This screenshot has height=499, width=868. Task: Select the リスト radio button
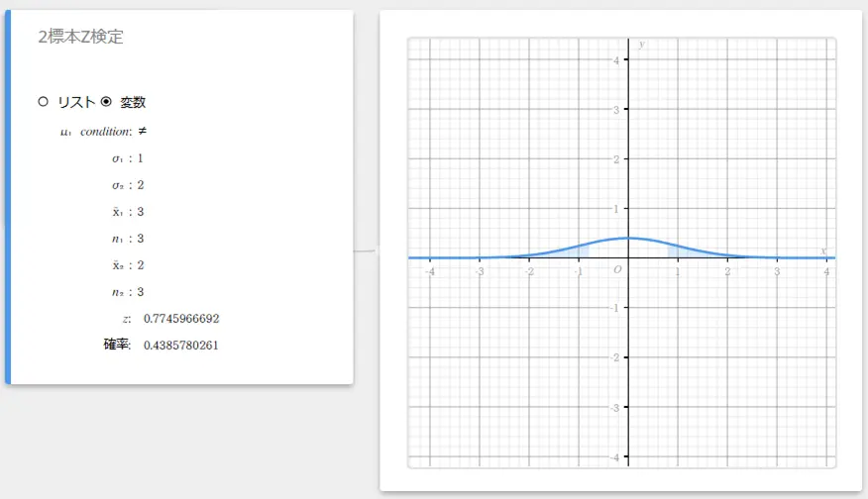click(x=43, y=101)
